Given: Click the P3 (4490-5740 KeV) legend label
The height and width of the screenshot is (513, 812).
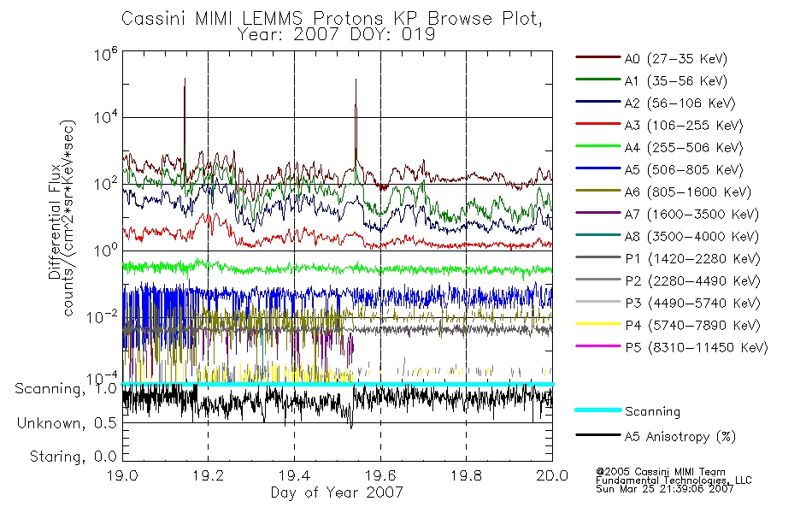Looking at the screenshot, I should click(692, 304).
